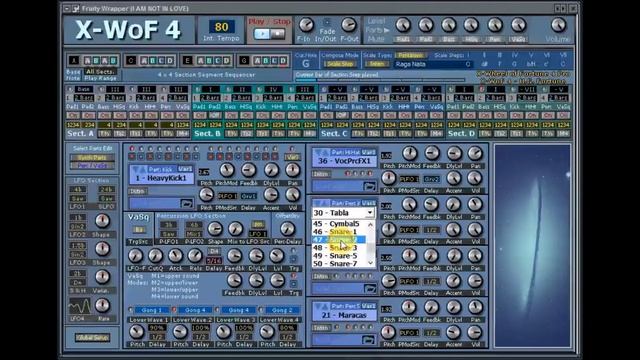Mute the Bass part

[x=449, y=40]
